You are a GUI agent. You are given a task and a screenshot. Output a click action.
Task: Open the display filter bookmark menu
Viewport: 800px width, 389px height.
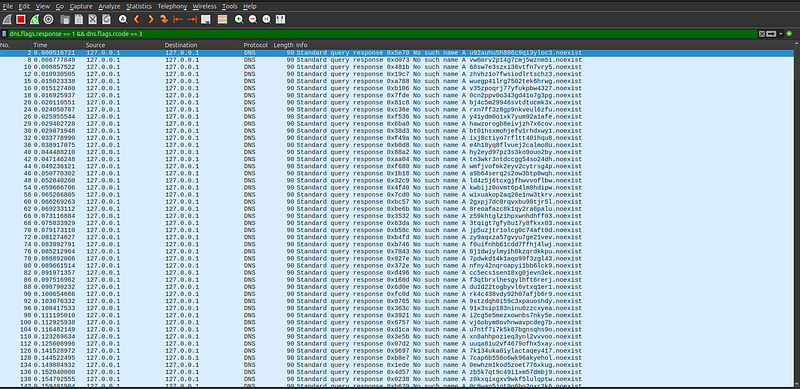4,34
